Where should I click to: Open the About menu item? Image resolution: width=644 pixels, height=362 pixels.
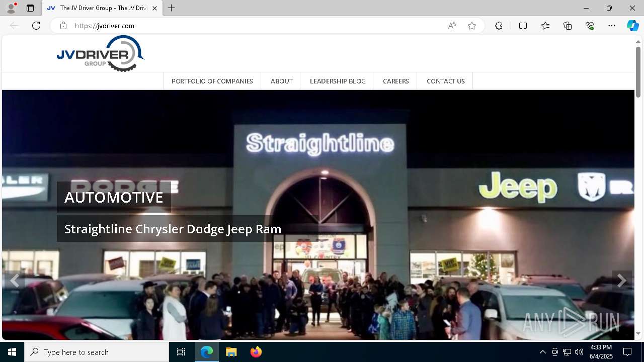pos(281,81)
